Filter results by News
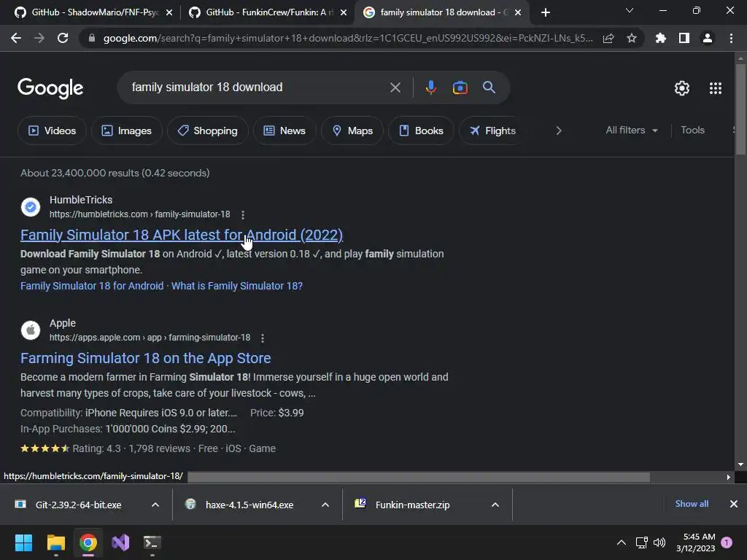This screenshot has height=560, width=747. click(x=285, y=131)
